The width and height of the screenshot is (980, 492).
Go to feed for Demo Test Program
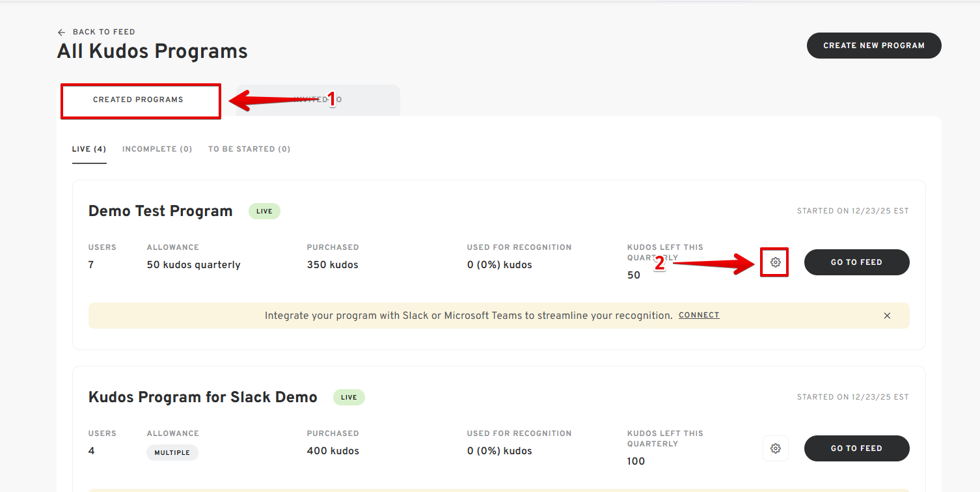pyautogui.click(x=856, y=262)
